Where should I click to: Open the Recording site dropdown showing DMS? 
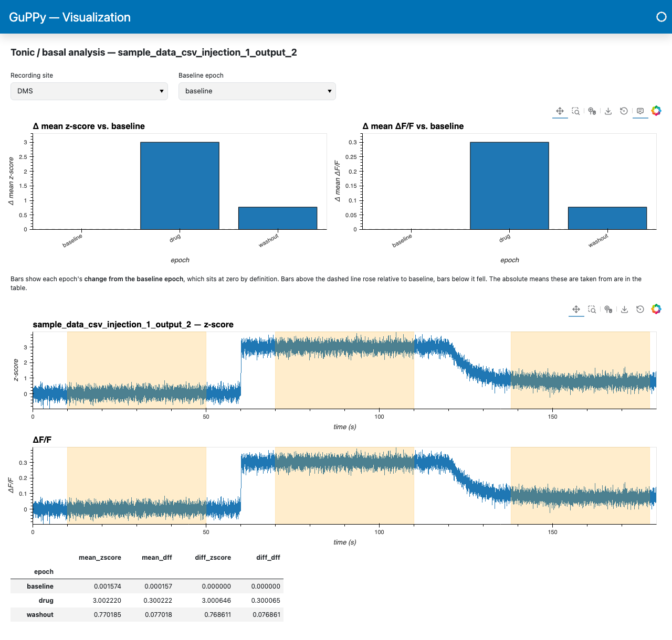coord(89,91)
